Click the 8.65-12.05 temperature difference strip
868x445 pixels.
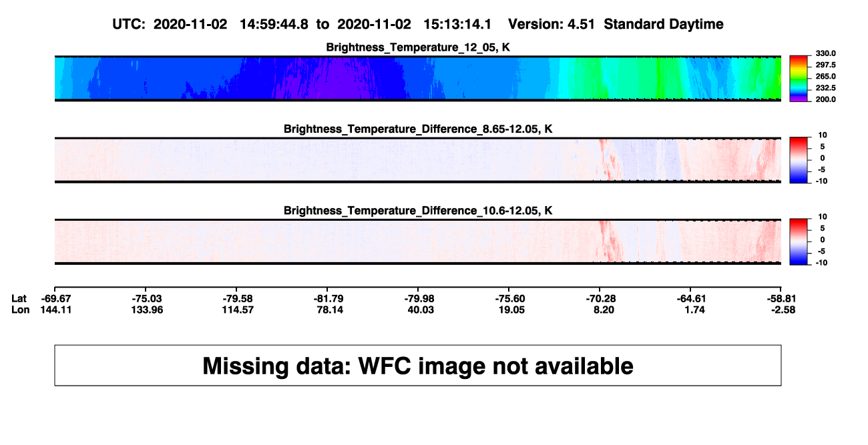coord(418,160)
